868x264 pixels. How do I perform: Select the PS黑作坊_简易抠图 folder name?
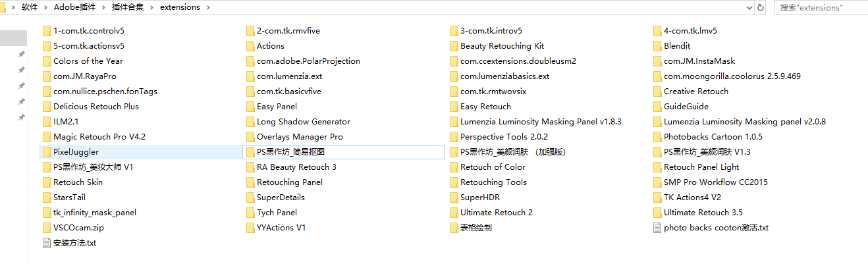point(290,152)
